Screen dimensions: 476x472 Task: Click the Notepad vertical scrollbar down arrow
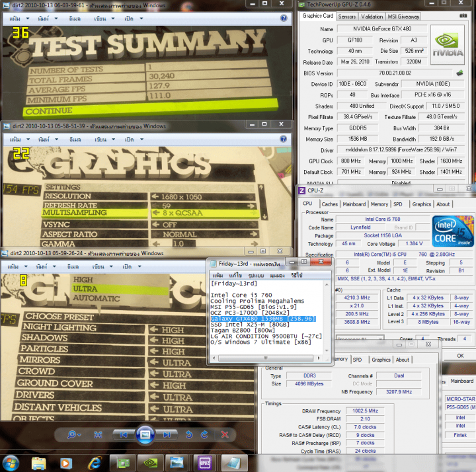tap(327, 350)
